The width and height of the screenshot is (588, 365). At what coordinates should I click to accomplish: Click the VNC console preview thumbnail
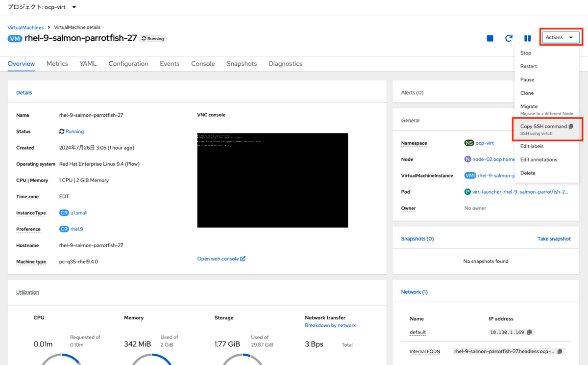pos(272,180)
